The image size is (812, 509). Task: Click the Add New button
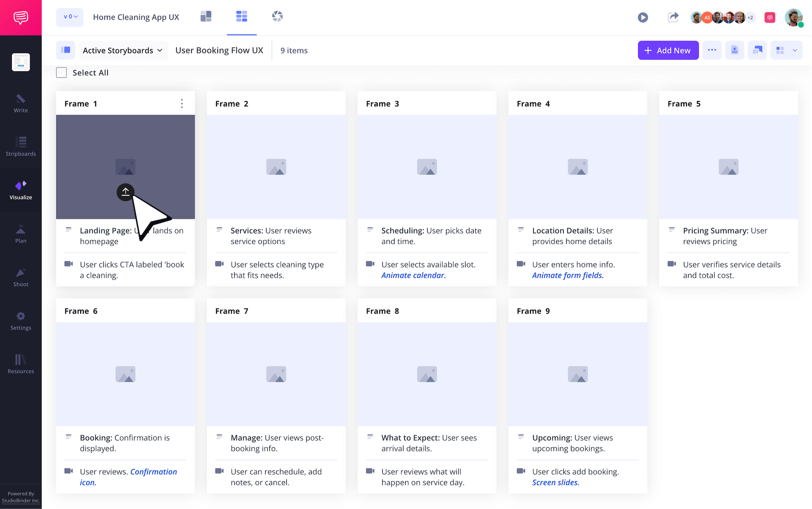[668, 50]
